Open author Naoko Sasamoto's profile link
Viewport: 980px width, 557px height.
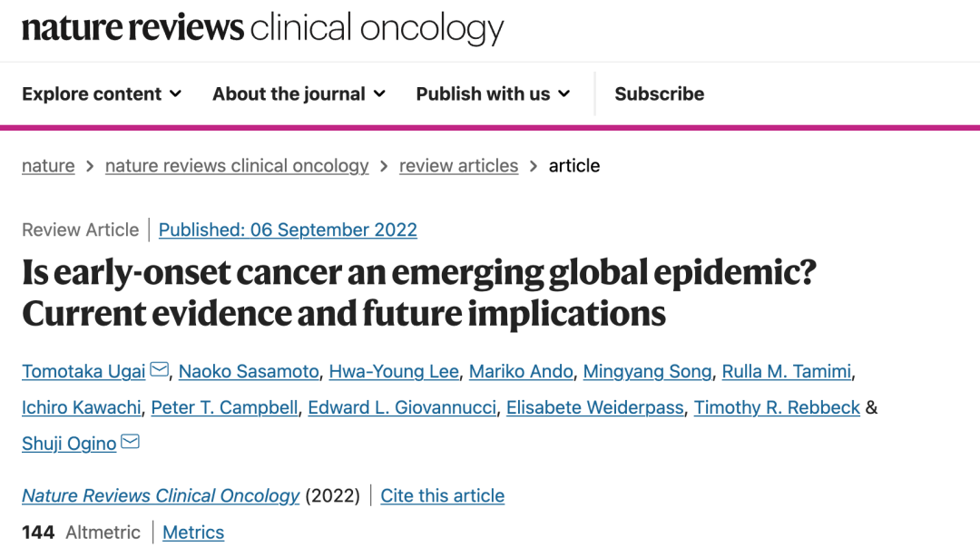tap(249, 371)
